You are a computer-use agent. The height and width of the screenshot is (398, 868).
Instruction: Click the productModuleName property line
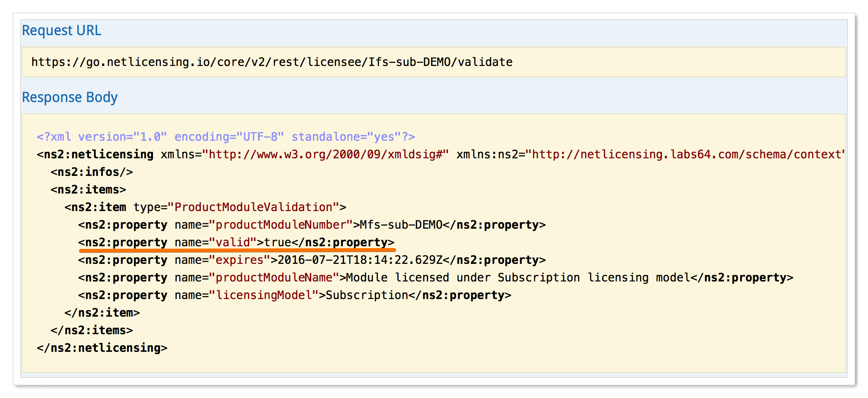pyautogui.click(x=436, y=278)
